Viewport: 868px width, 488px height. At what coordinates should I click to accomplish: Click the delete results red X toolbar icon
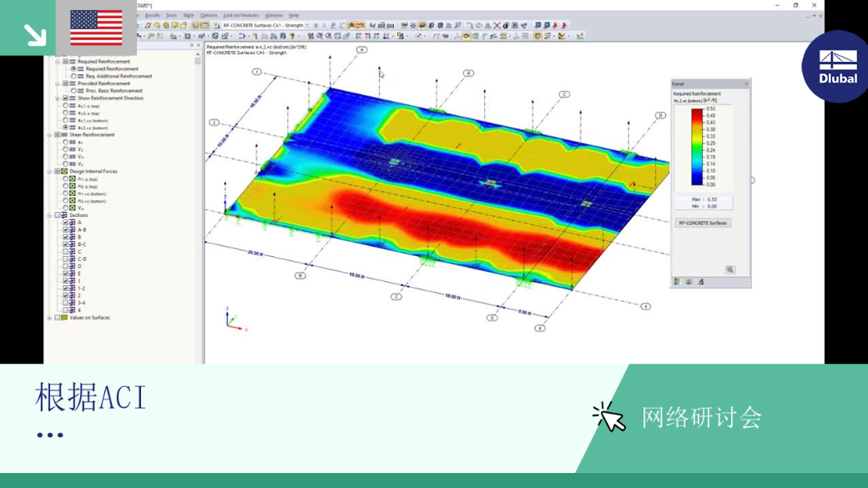point(497,26)
